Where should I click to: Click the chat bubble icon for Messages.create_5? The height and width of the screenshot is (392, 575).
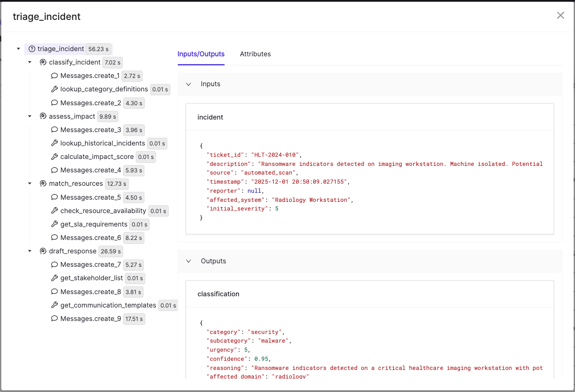pos(54,198)
